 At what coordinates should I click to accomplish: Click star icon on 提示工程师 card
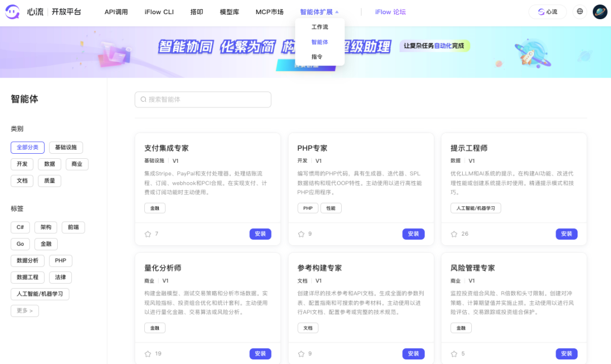[454, 234]
